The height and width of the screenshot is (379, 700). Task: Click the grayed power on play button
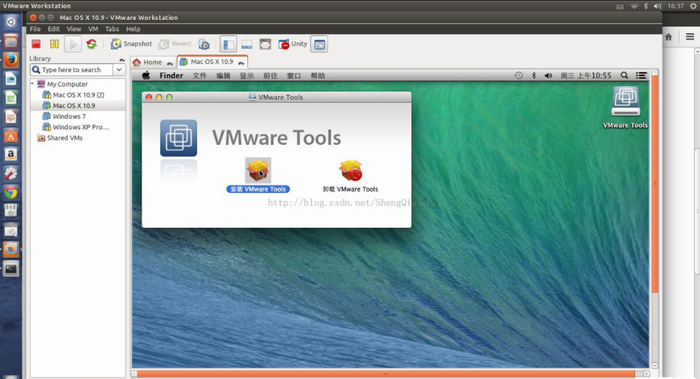73,44
